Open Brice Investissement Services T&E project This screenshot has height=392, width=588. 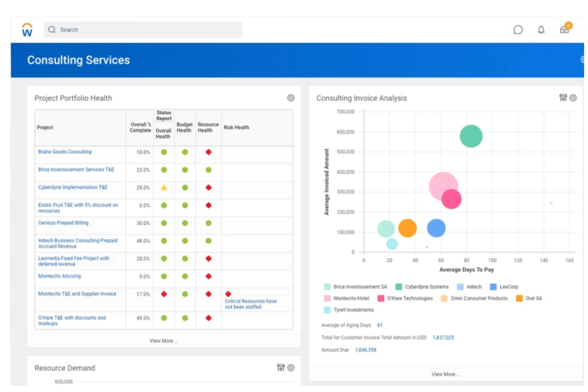[76, 170]
